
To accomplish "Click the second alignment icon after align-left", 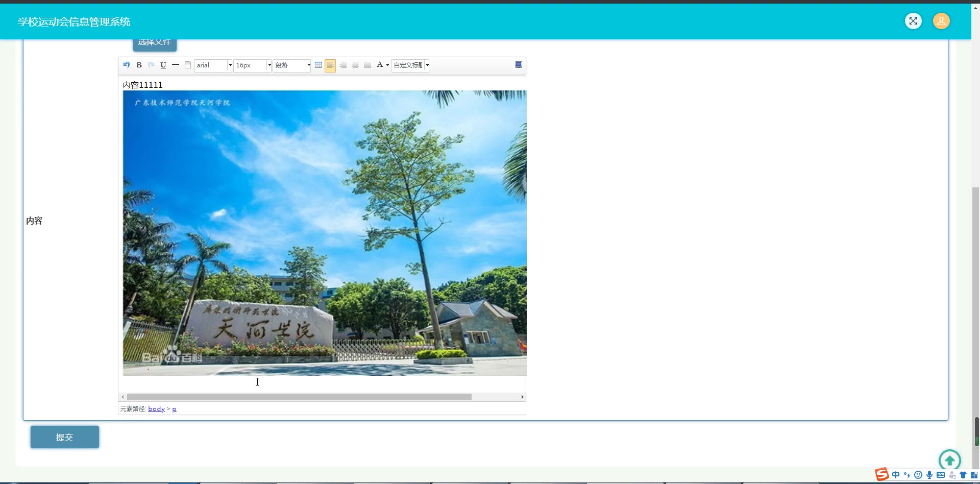I will pyautogui.click(x=343, y=65).
